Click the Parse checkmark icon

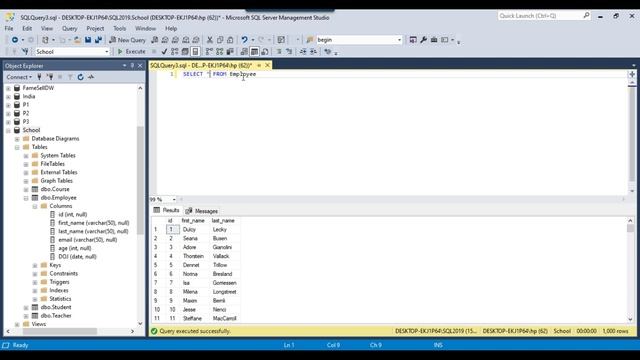pos(164,51)
